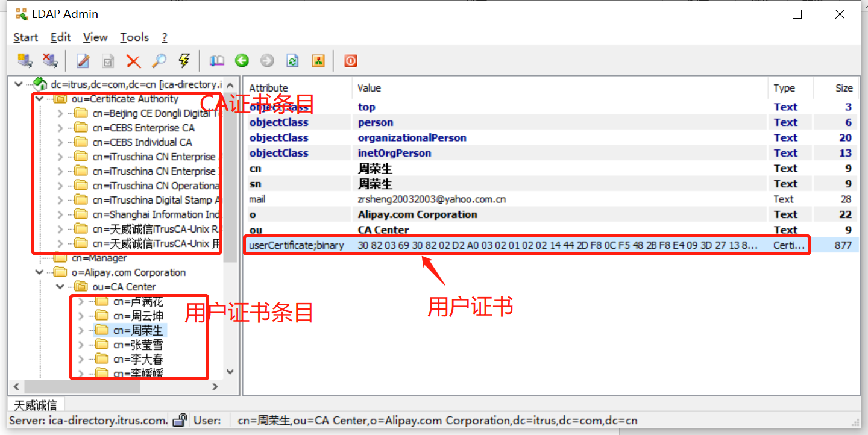
Task: Click the green Go Back navigation icon
Action: (241, 60)
